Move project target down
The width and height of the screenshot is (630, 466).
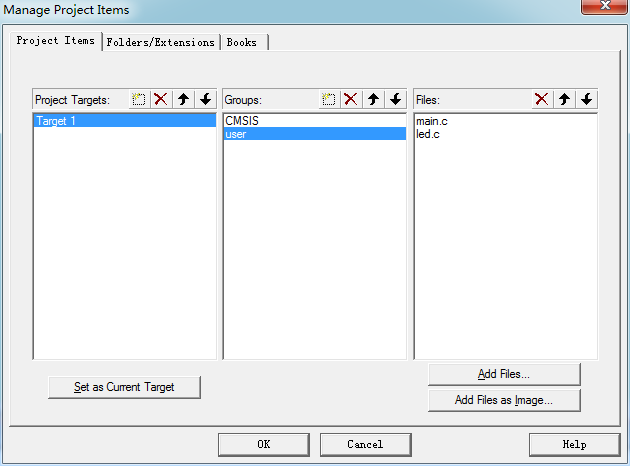tap(206, 99)
